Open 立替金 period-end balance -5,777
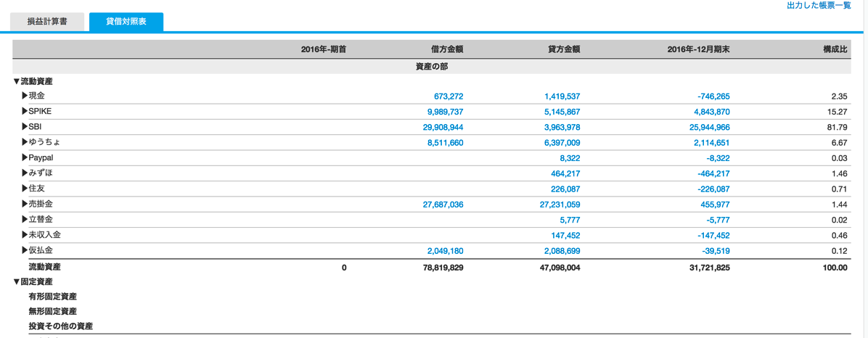Screen dimensions: 868x338 718,220
